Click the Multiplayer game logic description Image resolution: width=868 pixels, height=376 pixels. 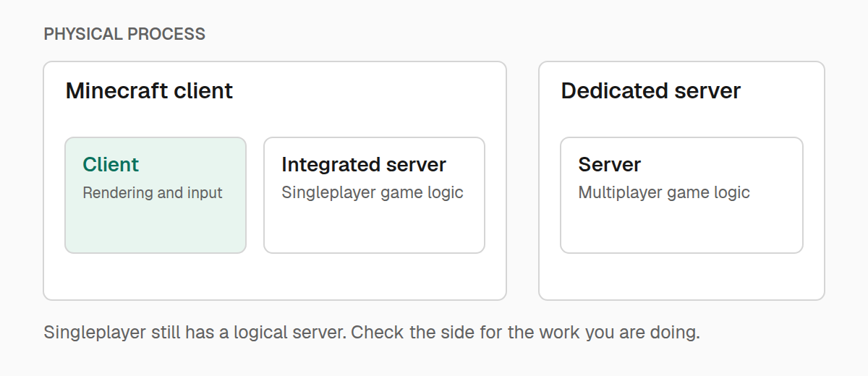point(664,193)
